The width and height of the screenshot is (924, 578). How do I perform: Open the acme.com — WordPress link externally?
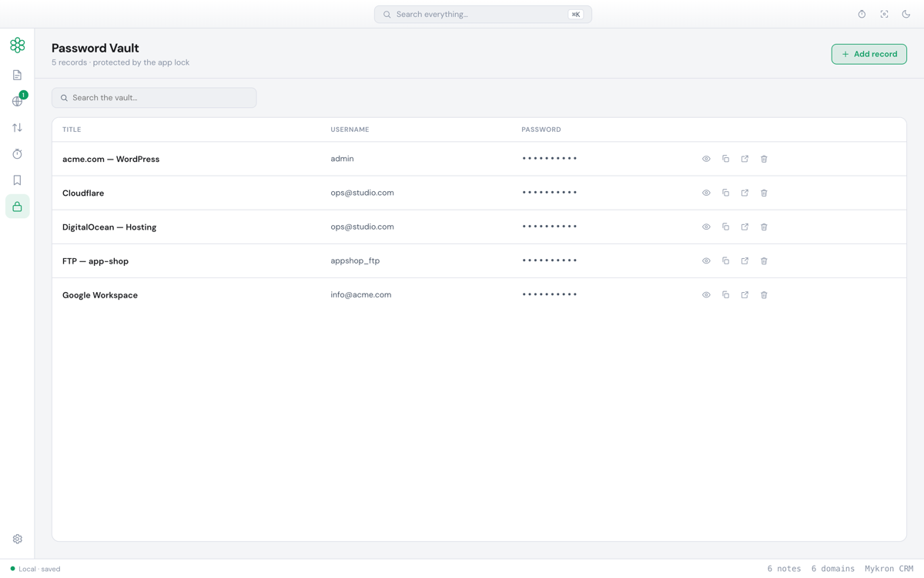(x=745, y=159)
